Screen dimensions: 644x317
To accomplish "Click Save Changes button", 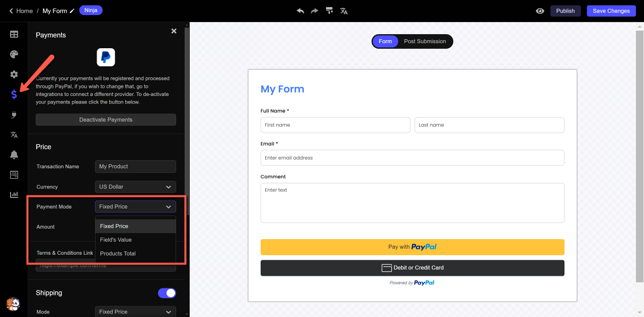I will [611, 11].
